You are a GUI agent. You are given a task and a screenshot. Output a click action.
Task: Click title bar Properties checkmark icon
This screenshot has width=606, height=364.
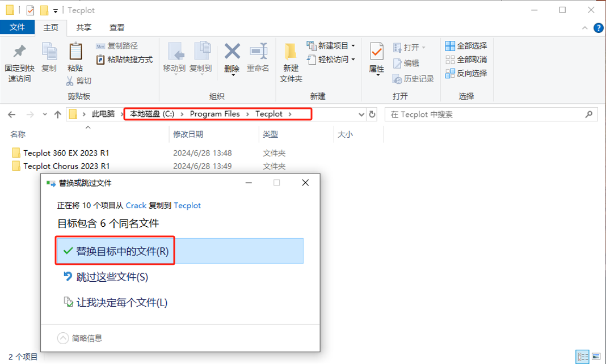click(x=30, y=10)
